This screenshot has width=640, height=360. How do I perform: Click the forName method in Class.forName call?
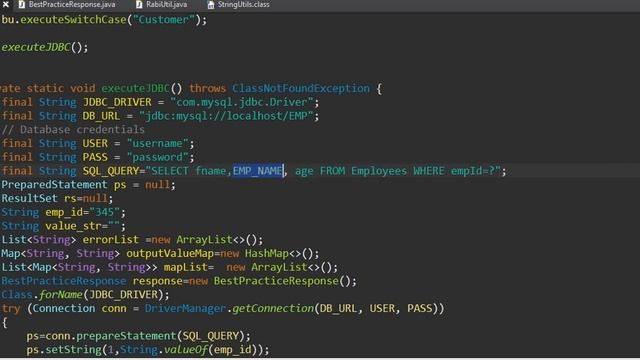[x=61, y=295]
